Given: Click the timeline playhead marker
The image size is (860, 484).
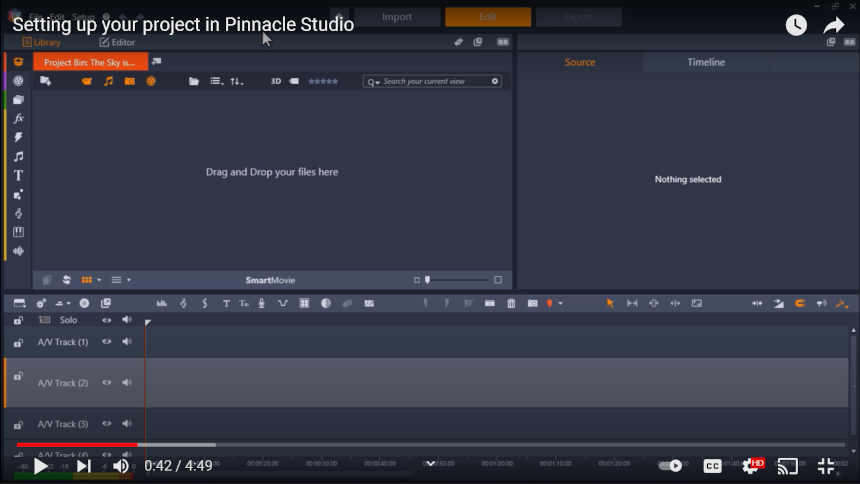Looking at the screenshot, I should coord(148,322).
